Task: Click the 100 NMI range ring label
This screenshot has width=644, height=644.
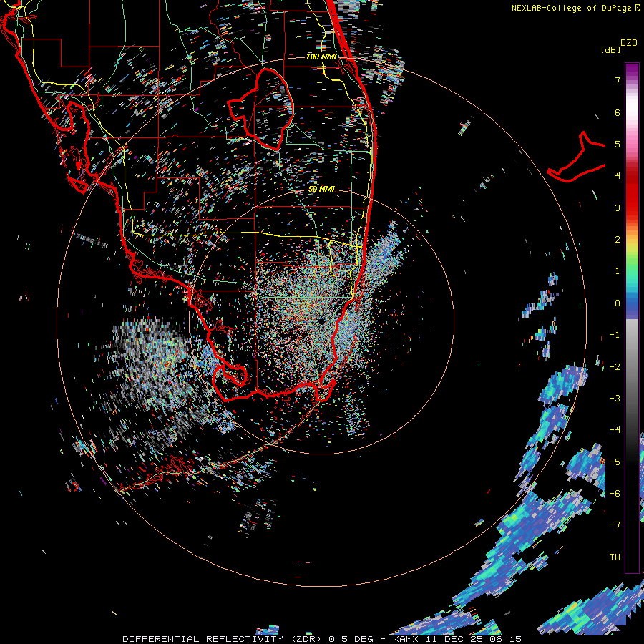Action: 321,57
